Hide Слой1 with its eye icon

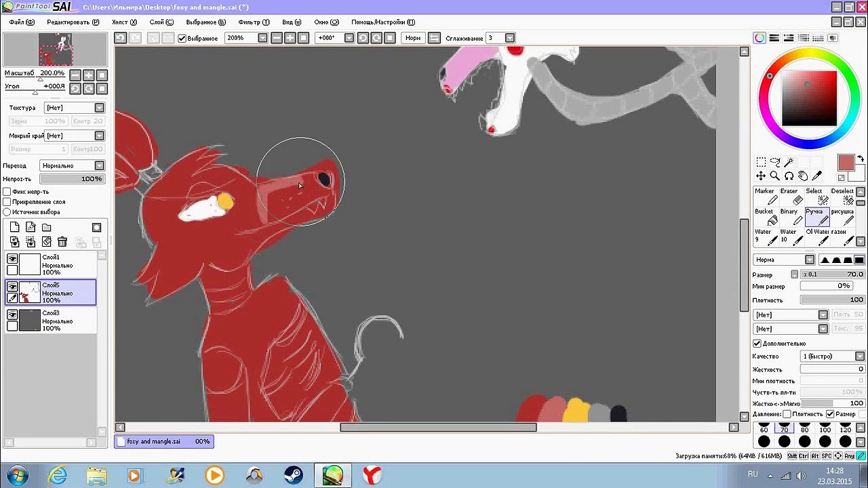(12, 258)
